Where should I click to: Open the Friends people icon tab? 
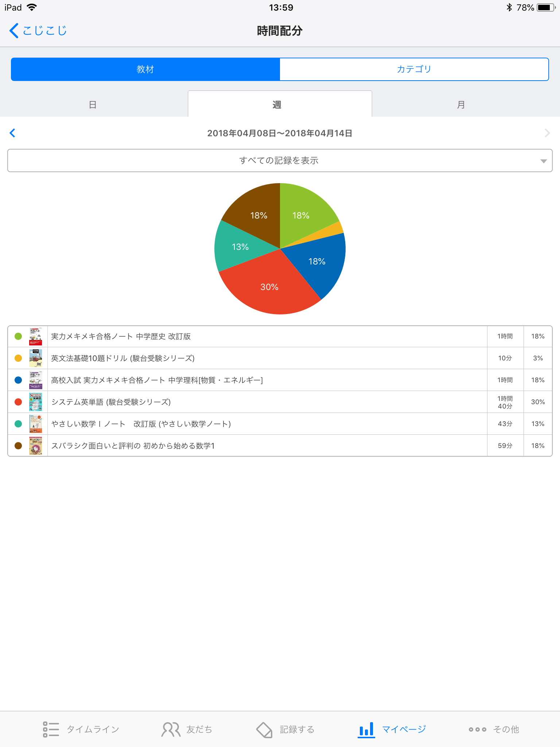pos(171,729)
